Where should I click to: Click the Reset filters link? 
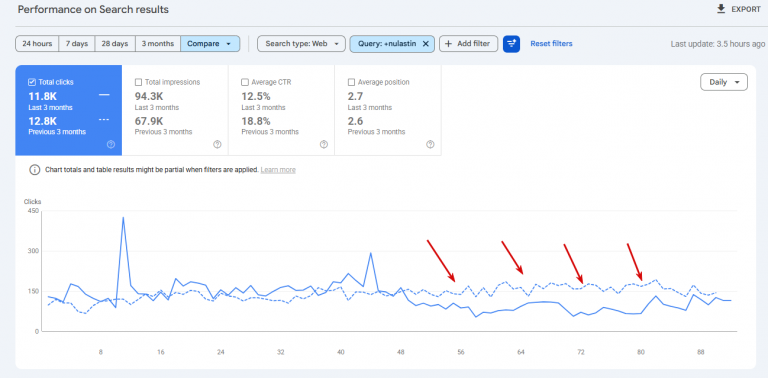pyautogui.click(x=552, y=44)
